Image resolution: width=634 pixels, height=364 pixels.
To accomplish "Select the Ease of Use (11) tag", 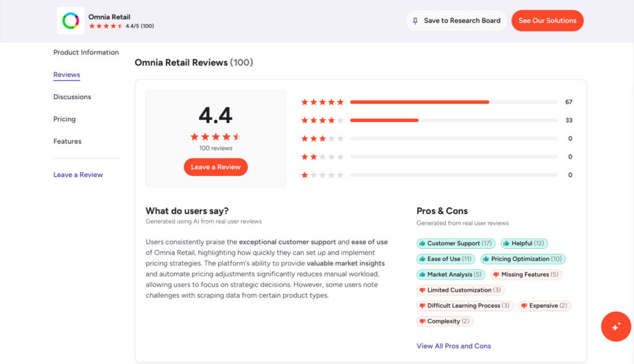I will 446,259.
